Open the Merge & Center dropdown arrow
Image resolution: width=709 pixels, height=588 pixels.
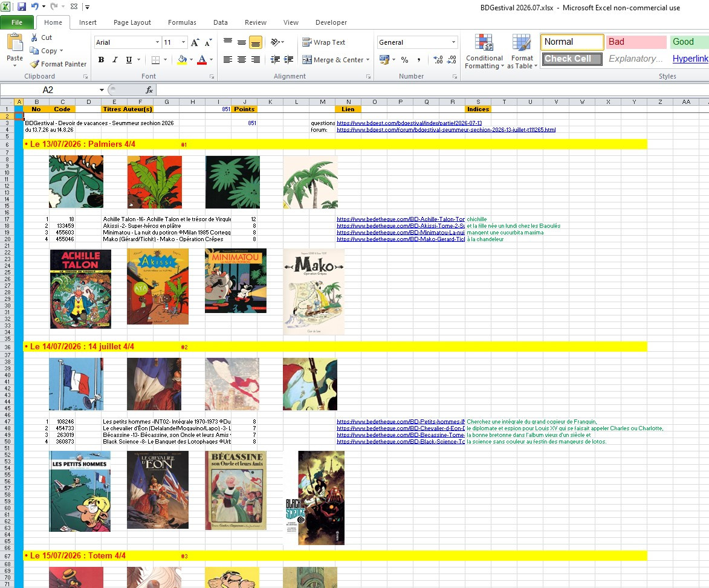tap(368, 60)
